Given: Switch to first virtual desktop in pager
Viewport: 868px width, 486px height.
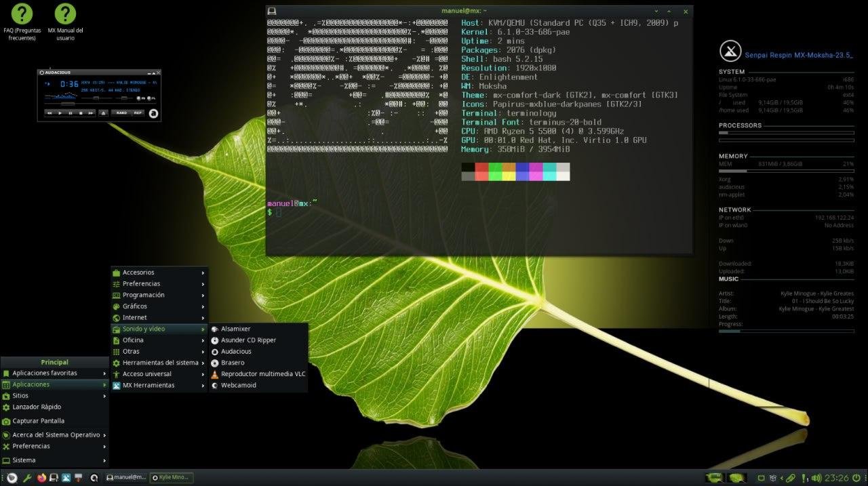Looking at the screenshot, I should click(714, 478).
